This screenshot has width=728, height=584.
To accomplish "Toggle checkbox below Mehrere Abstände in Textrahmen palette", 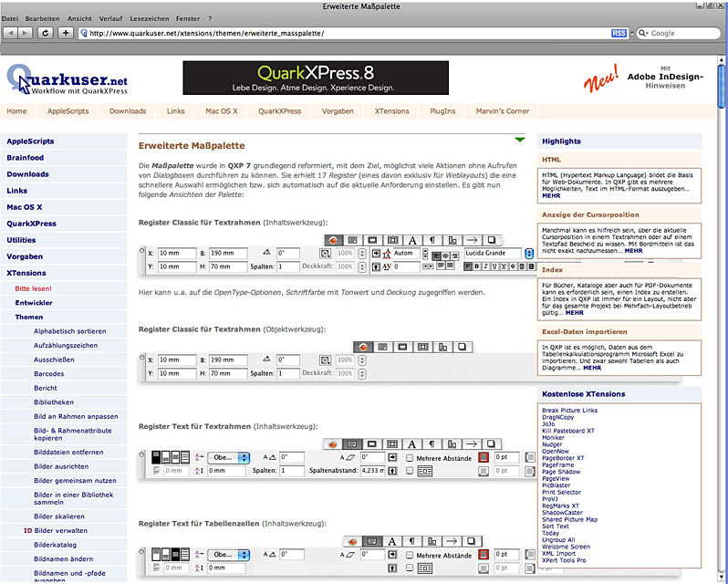I will pyautogui.click(x=410, y=471).
